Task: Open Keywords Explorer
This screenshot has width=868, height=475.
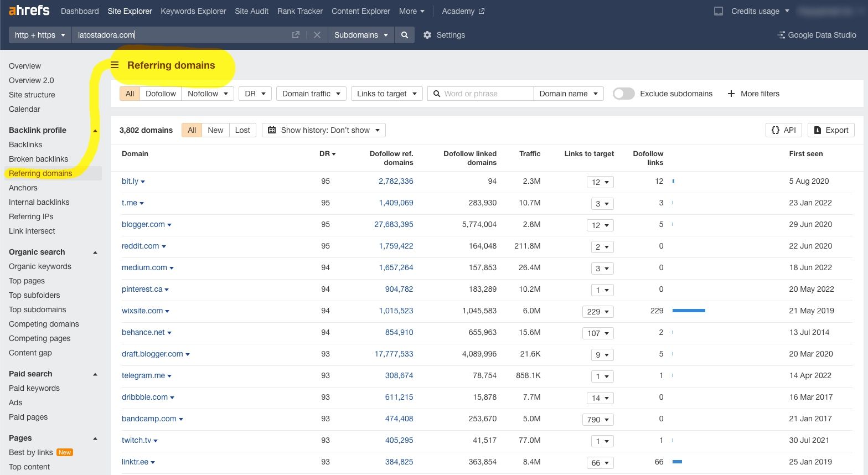Action: point(193,11)
